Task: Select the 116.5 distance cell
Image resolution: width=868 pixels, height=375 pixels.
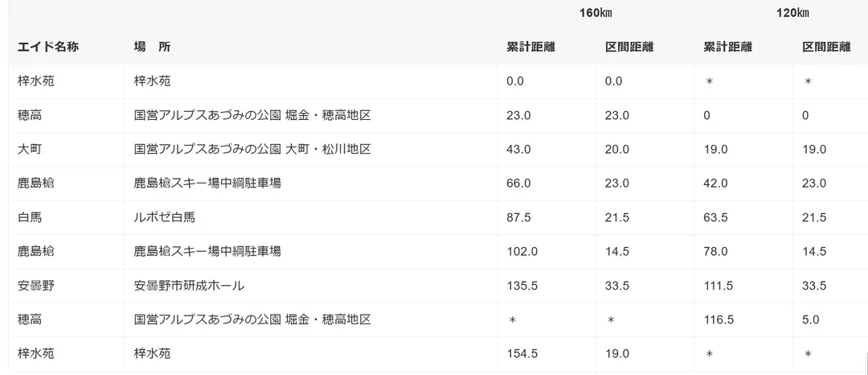Action: (x=719, y=319)
